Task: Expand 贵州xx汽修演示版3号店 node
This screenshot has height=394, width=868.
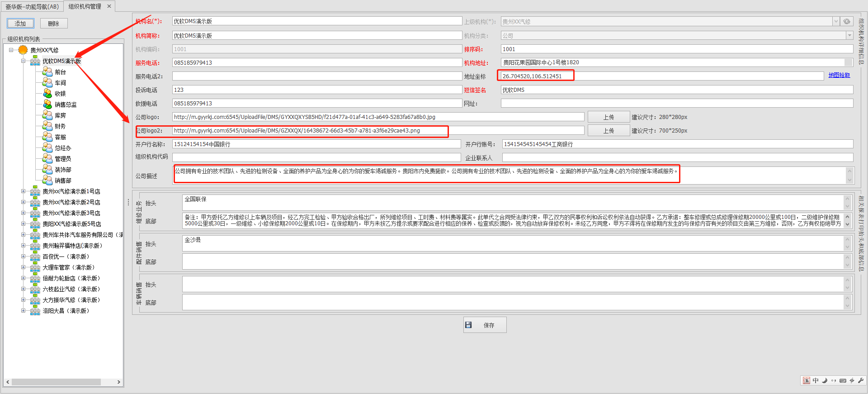Action: tap(24, 213)
